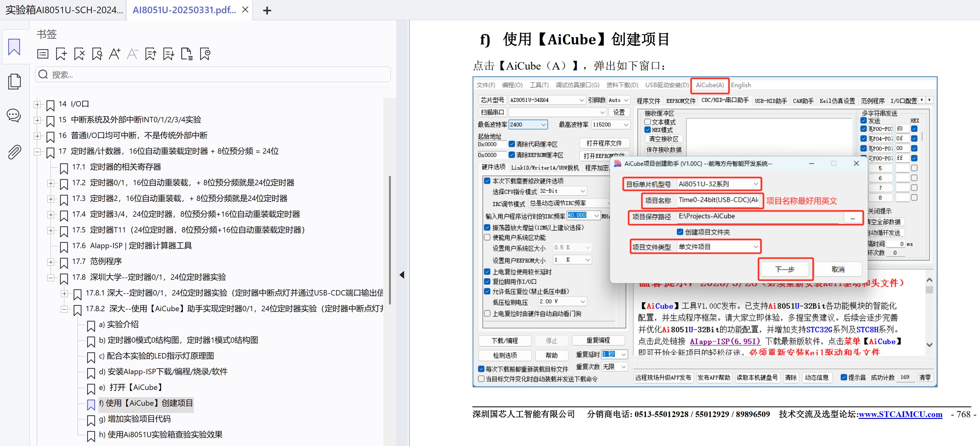
Task: Open a new tab with the plus button
Action: coord(267,10)
